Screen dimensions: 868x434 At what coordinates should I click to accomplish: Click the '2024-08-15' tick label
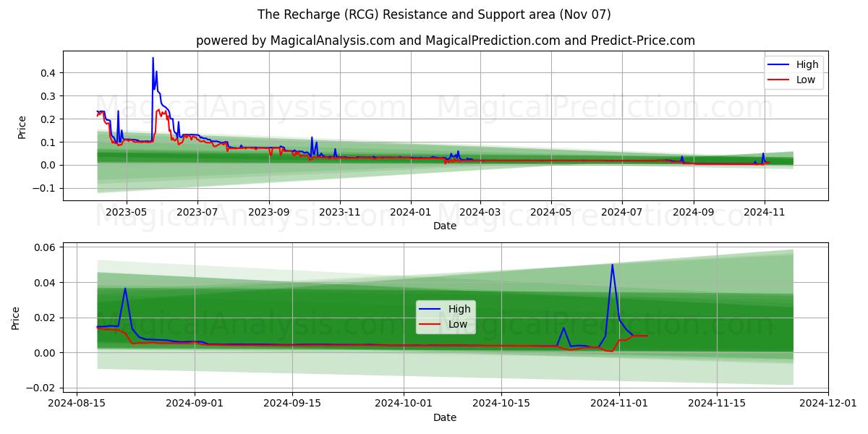tap(77, 404)
